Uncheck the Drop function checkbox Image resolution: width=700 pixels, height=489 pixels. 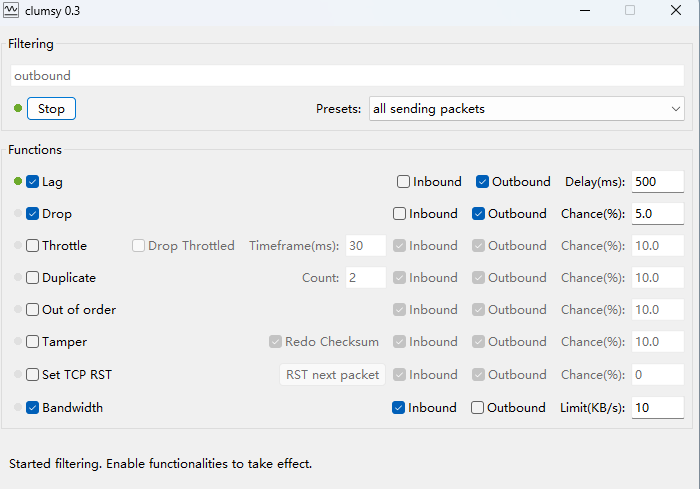click(x=32, y=214)
